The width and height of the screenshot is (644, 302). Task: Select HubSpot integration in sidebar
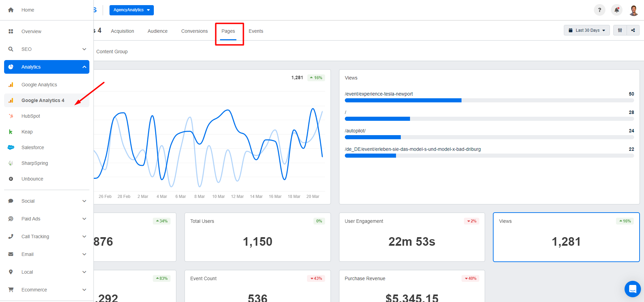tap(31, 116)
